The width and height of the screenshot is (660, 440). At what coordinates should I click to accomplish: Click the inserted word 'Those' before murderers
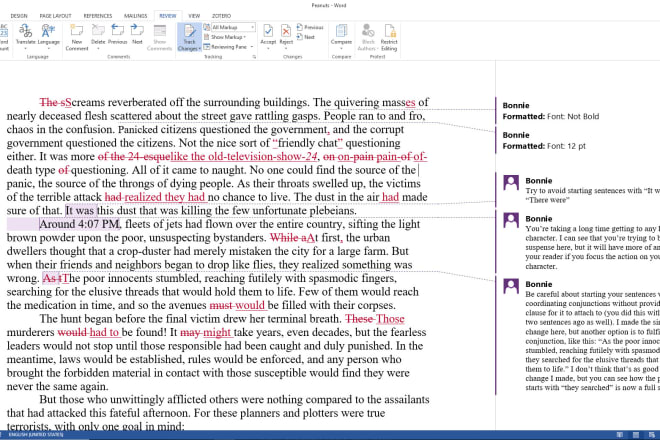tap(390, 319)
